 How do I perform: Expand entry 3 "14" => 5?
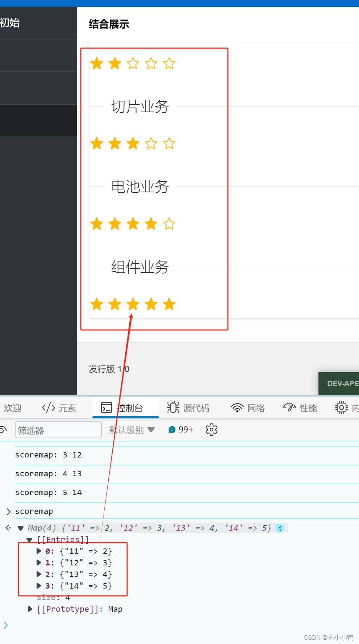coord(39,586)
